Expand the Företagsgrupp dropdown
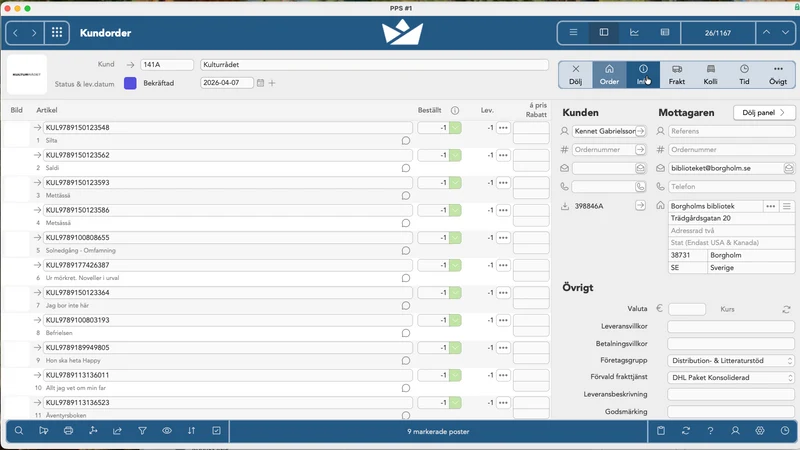 731,361
